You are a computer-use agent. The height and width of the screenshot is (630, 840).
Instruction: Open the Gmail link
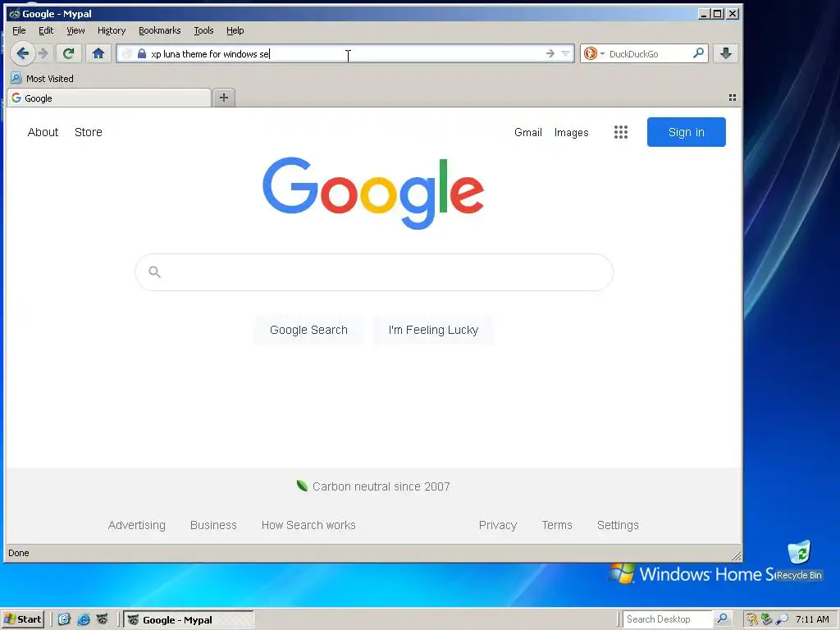click(528, 132)
